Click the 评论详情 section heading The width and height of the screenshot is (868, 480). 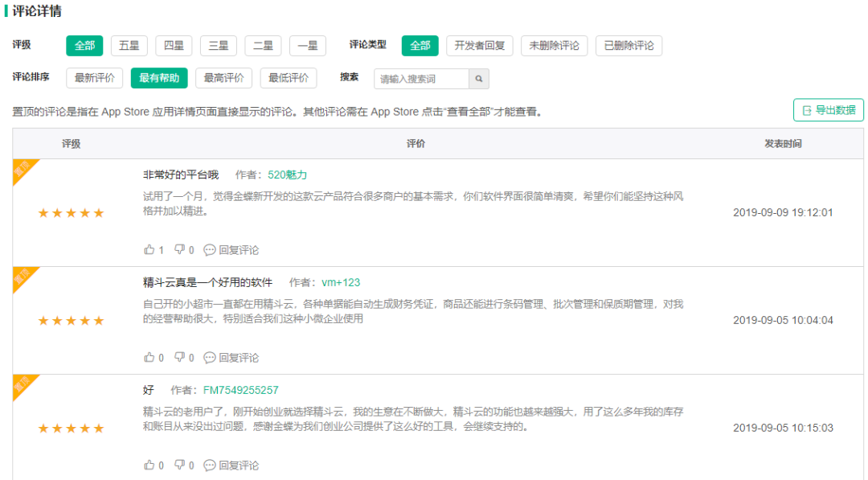click(37, 11)
